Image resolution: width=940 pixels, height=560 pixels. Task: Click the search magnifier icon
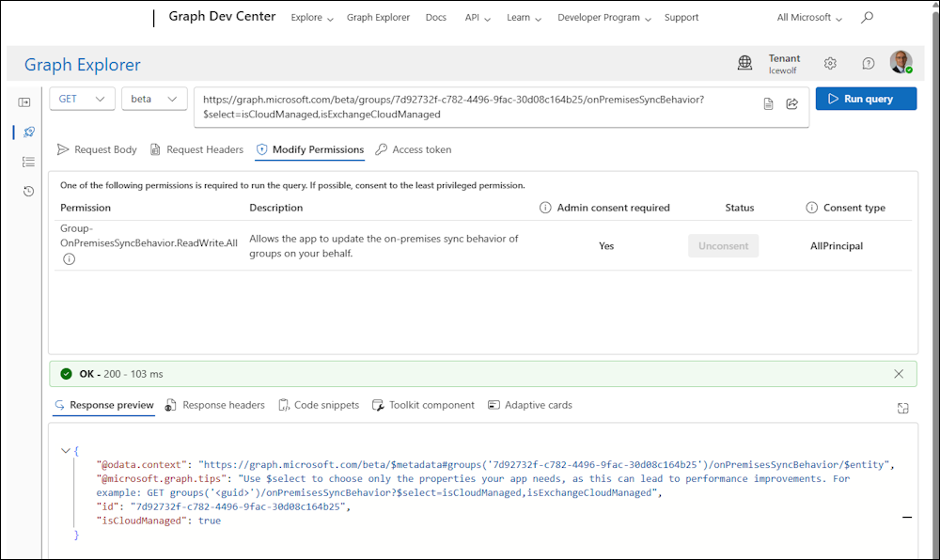867,17
